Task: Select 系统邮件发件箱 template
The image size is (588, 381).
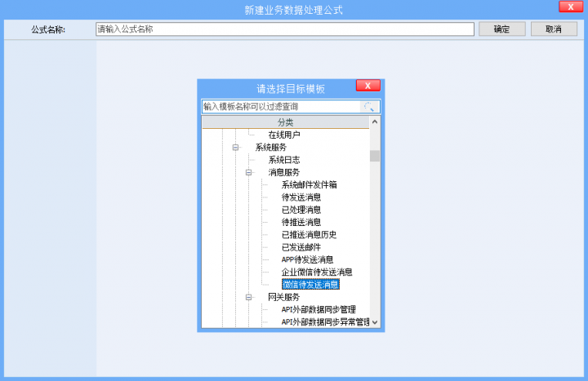Action: (309, 184)
